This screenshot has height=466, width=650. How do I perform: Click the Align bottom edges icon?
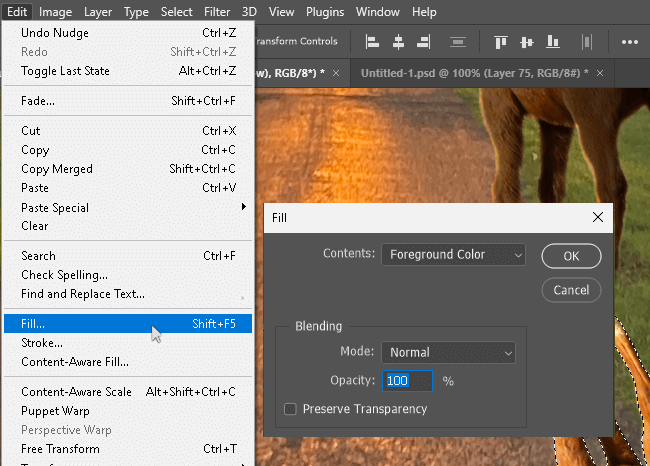(553, 42)
